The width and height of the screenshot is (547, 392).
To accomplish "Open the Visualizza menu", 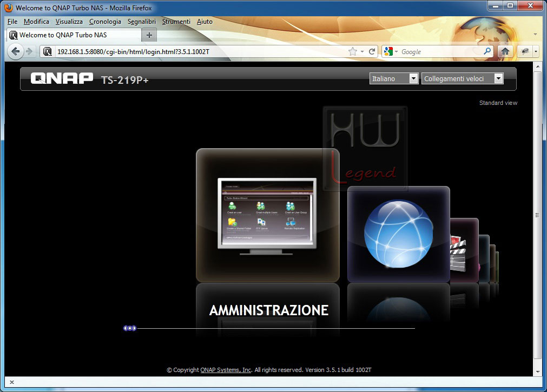I will pos(69,22).
